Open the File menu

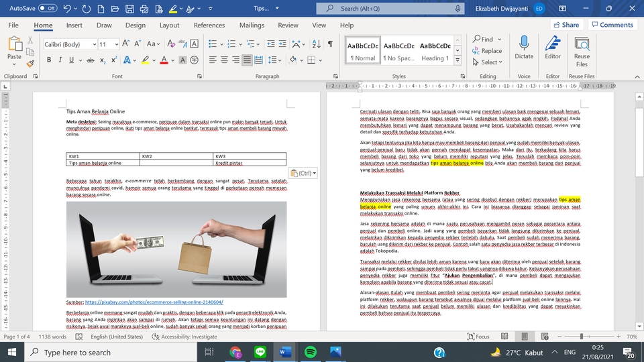click(13, 25)
